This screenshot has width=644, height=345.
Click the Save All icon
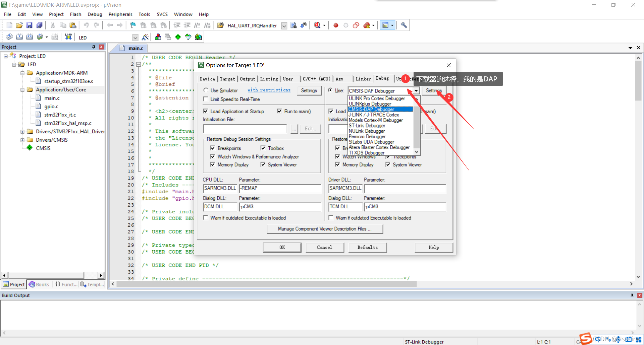[x=40, y=25]
